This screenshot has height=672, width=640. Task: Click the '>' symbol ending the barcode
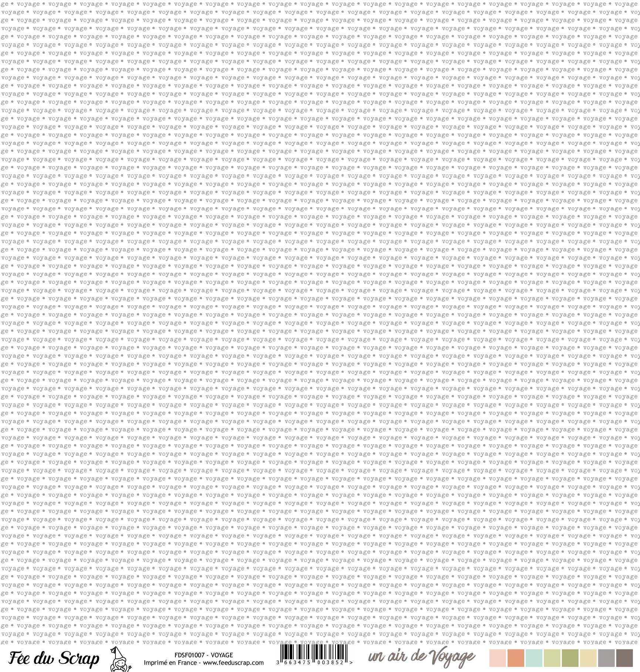click(351, 663)
